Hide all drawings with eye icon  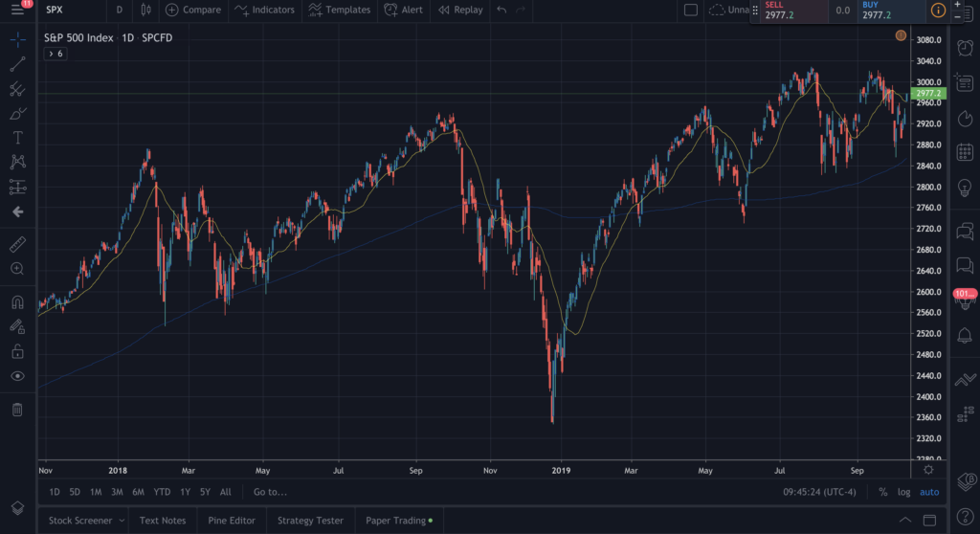[17, 376]
